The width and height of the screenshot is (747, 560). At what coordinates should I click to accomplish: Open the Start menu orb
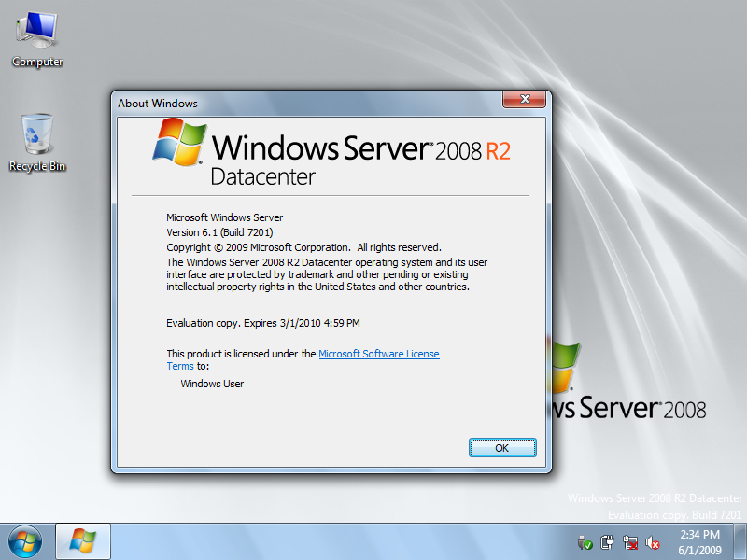[x=25, y=541]
